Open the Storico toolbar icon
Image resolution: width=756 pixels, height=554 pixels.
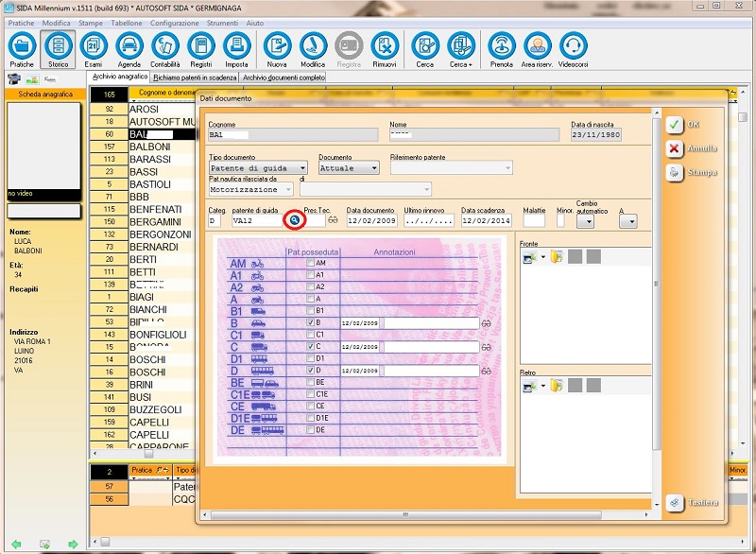(58, 49)
